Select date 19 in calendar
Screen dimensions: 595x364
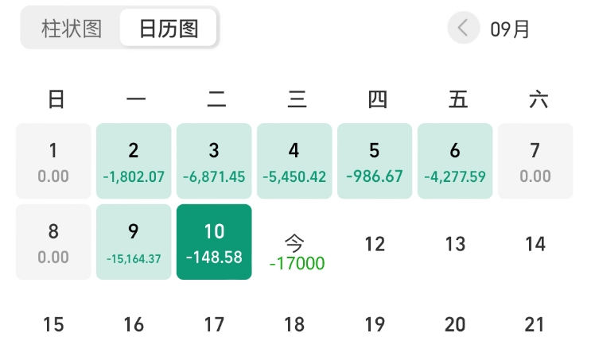point(375,324)
